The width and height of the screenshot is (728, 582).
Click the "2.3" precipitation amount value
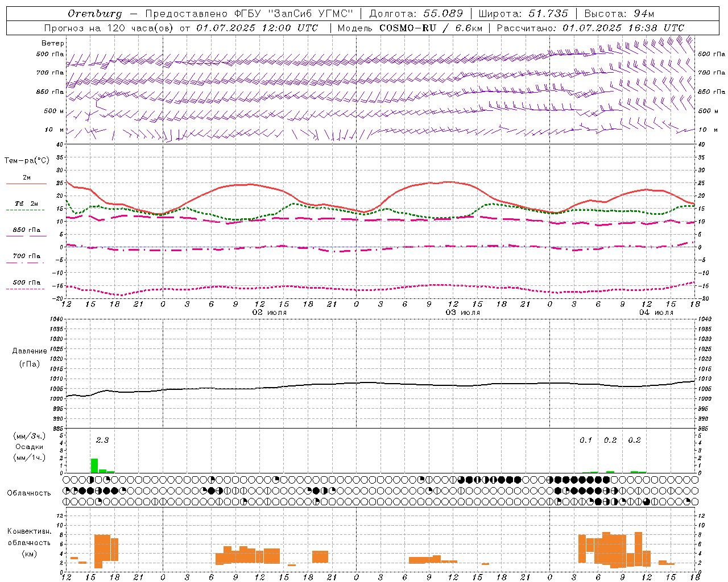pos(102,440)
